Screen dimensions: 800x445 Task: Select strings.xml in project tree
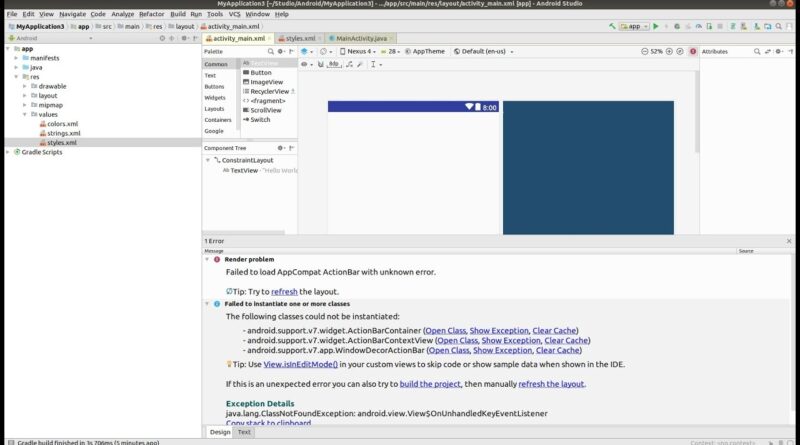click(x=63, y=133)
